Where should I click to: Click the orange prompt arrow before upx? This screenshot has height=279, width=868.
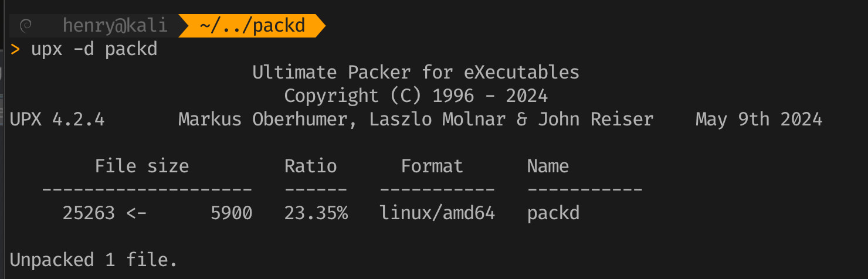coord(15,49)
